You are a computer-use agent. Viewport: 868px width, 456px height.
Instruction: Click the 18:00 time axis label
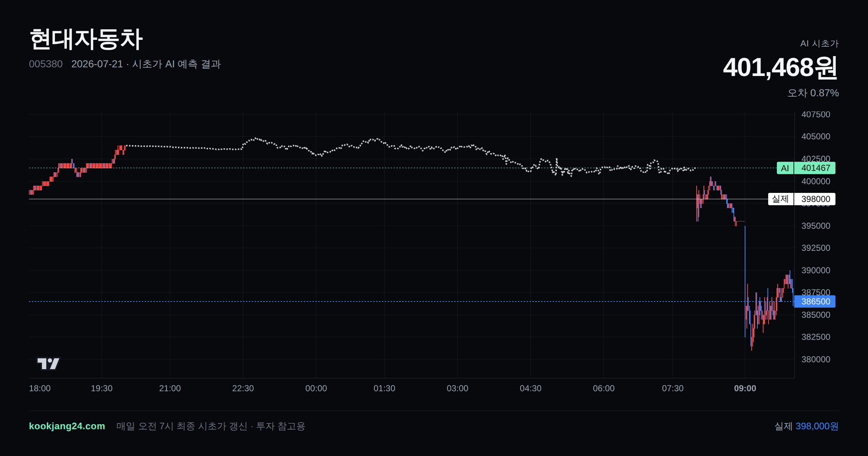[x=40, y=388]
